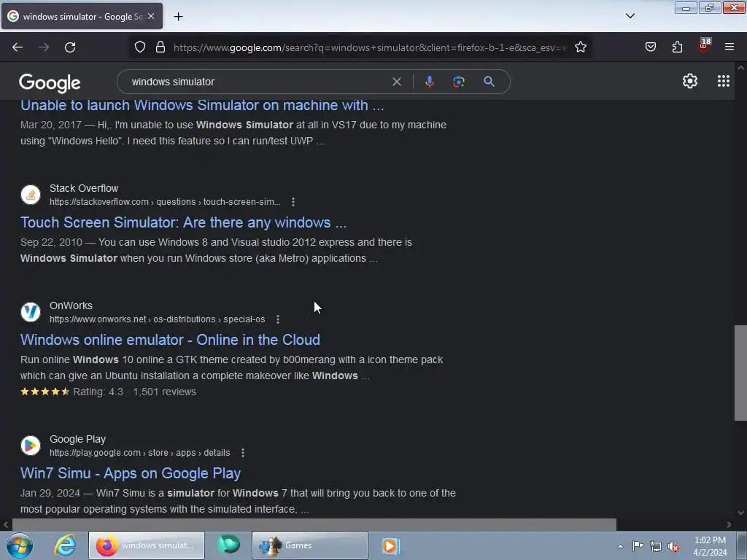The width and height of the screenshot is (747, 560).
Task: View site security padlock info
Action: click(x=160, y=47)
